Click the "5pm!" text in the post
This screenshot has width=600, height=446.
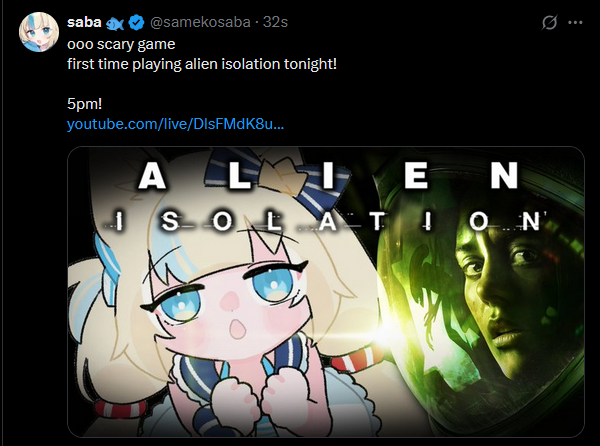pyautogui.click(x=85, y=104)
